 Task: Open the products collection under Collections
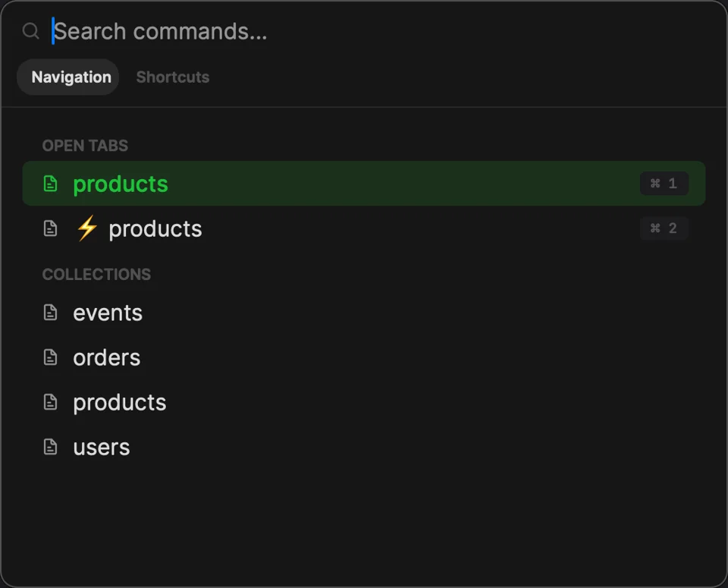coord(364,402)
